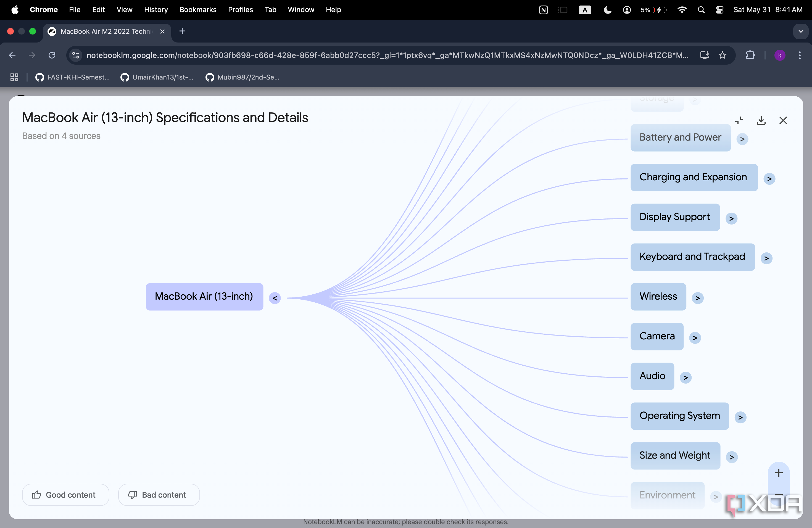
Task: Install app icon in address bar
Action: coord(705,55)
